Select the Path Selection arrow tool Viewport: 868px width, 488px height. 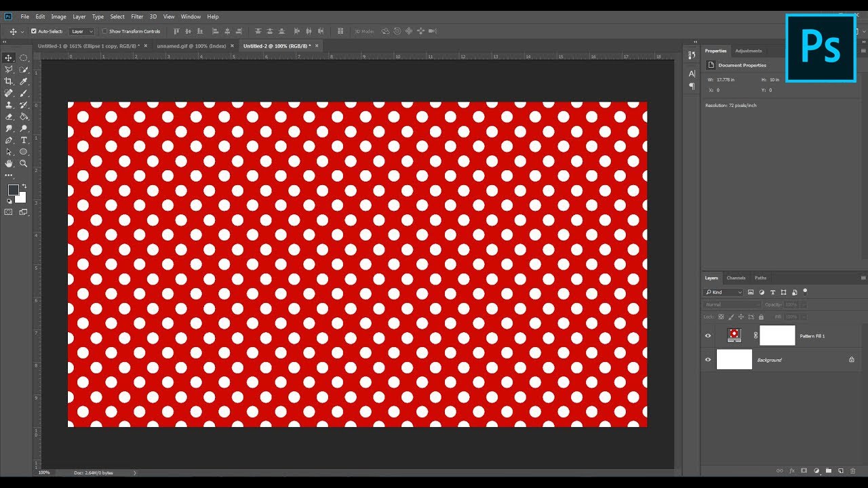[x=9, y=152]
